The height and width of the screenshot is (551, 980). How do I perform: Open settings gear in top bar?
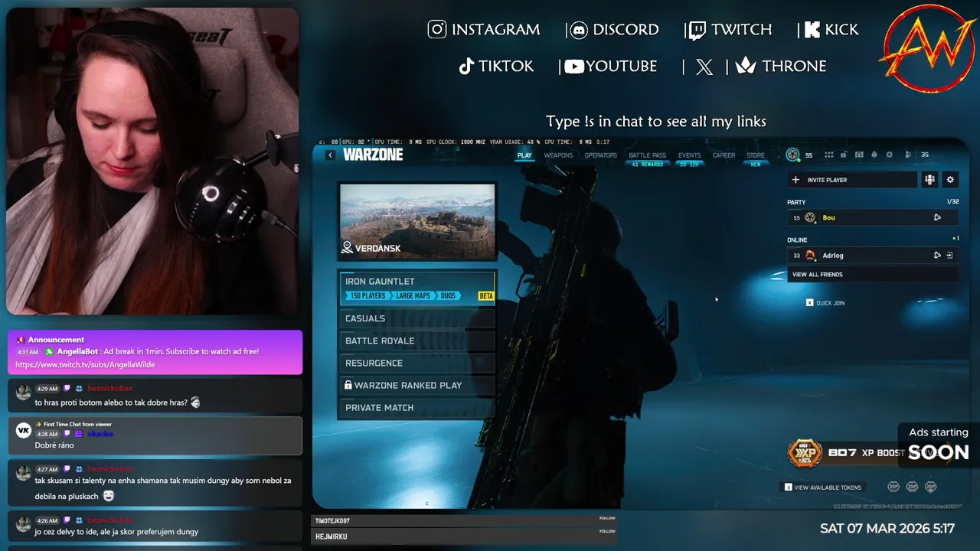pyautogui.click(x=890, y=155)
